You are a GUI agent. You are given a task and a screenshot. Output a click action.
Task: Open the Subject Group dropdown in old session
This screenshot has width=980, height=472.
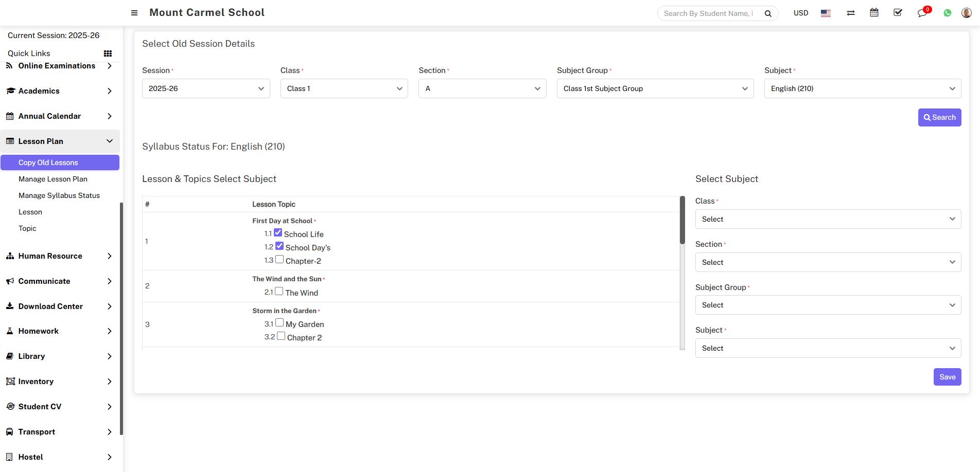(655, 88)
